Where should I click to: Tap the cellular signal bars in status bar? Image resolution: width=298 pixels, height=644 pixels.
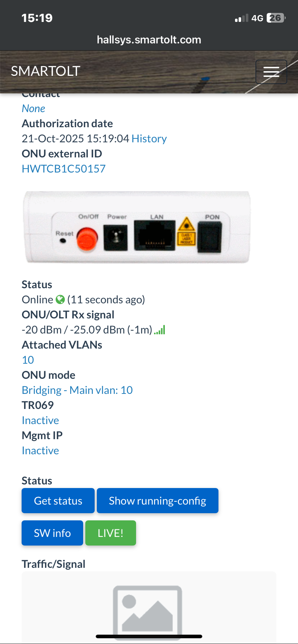pyautogui.click(x=241, y=18)
